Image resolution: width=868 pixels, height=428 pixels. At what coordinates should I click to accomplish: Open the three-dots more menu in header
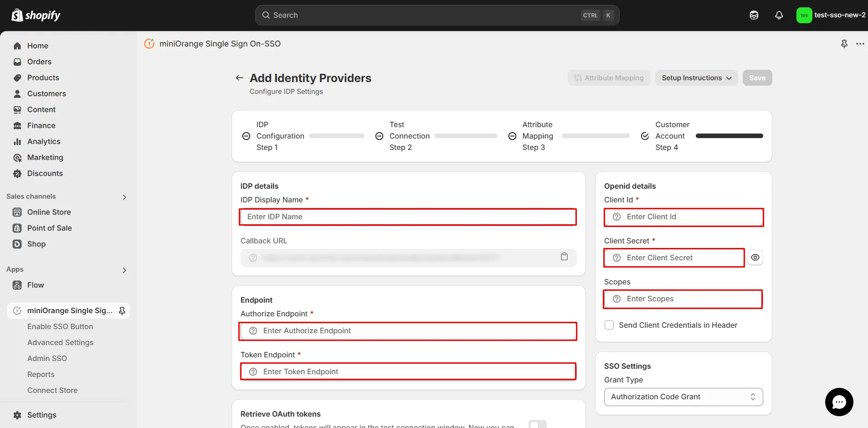pyautogui.click(x=860, y=44)
